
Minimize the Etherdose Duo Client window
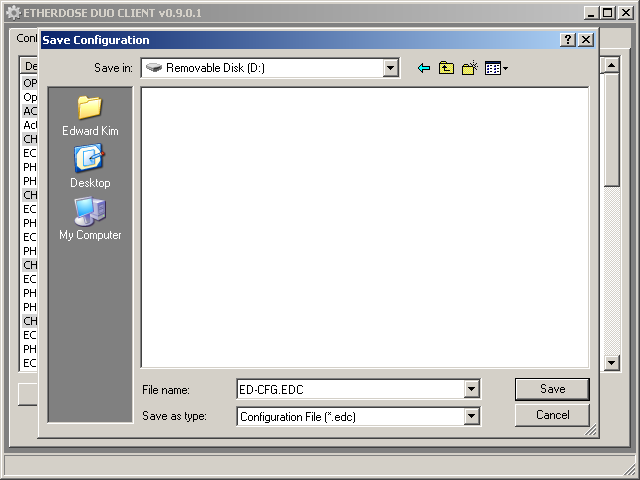point(591,13)
